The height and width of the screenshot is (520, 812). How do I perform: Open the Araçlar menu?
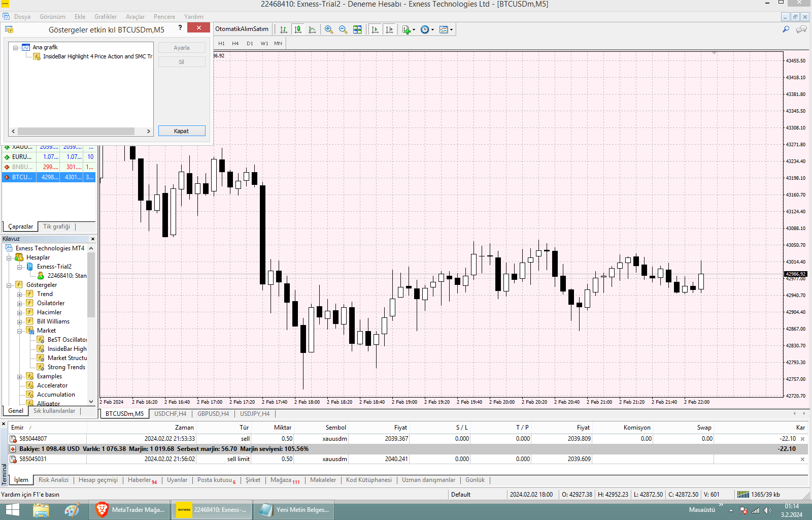[135, 17]
